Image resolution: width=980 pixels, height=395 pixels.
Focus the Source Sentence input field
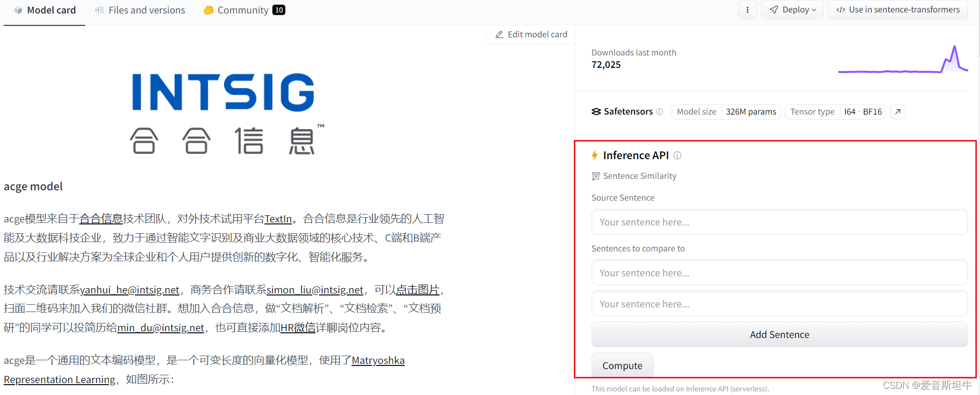pos(779,222)
